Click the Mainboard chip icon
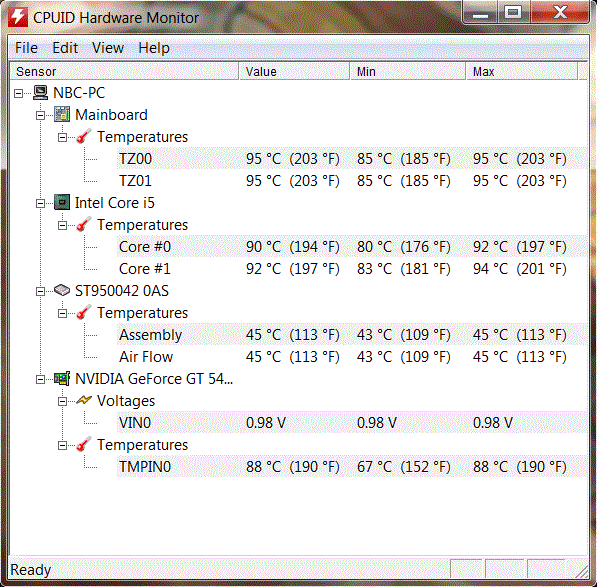The image size is (597, 587). (62, 115)
